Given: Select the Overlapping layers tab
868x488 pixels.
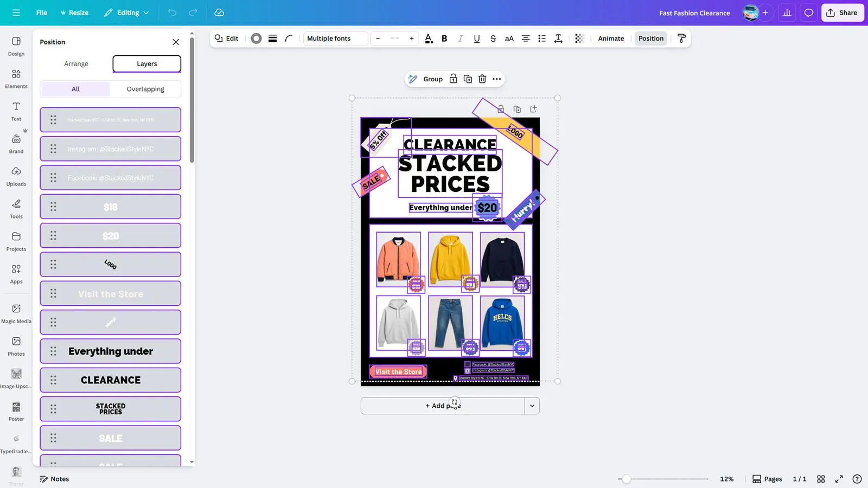Looking at the screenshot, I should 145,89.
